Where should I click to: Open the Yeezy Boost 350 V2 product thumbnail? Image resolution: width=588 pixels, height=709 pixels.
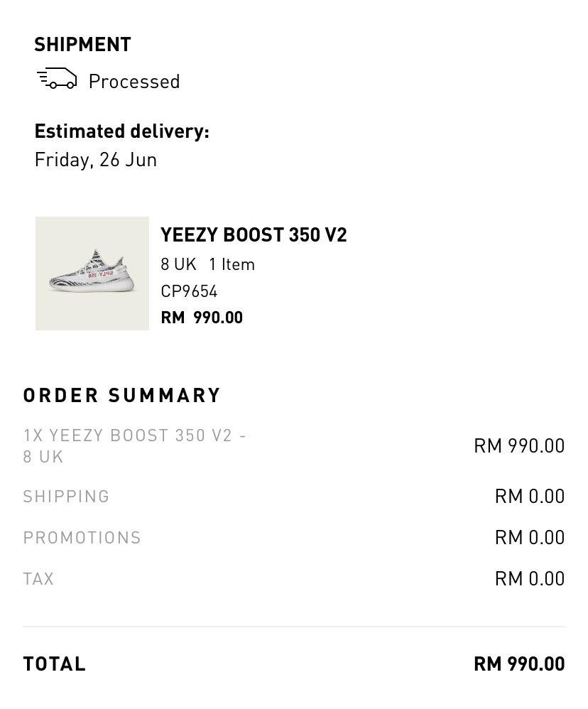click(x=92, y=274)
